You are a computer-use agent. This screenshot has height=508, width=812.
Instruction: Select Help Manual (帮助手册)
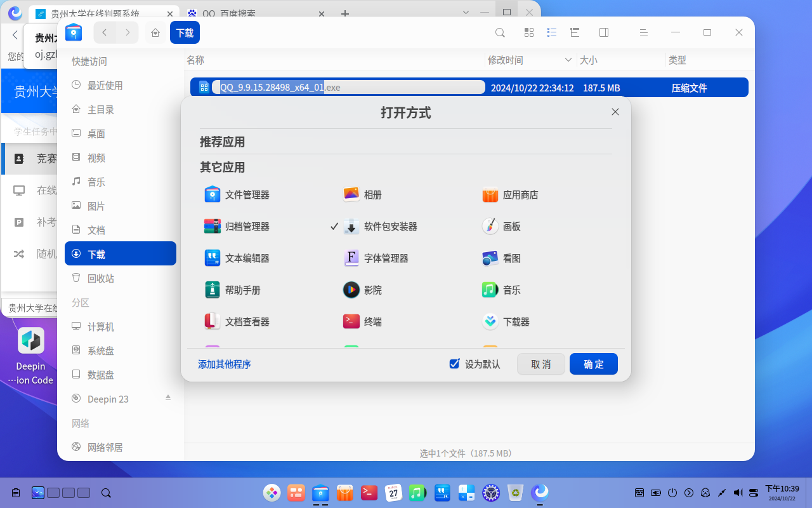coord(233,290)
